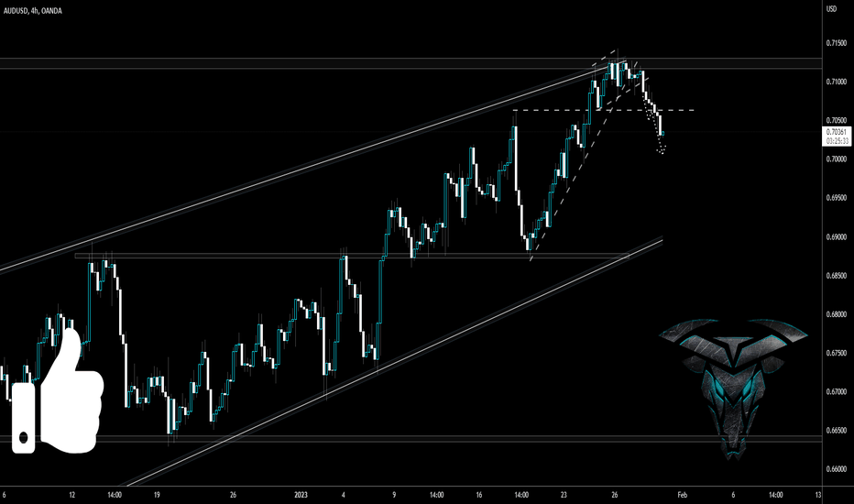Click the current price label 0.70361
Image resolution: width=854 pixels, height=504 pixels.
[x=836, y=132]
